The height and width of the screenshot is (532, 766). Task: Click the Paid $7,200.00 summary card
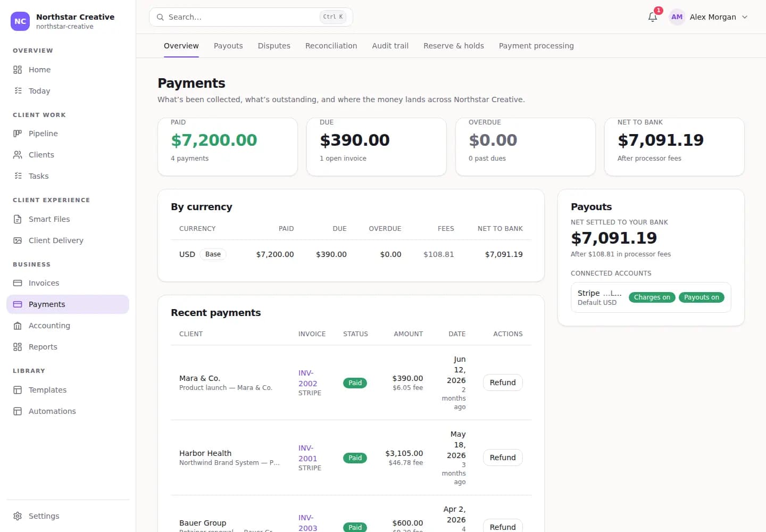coord(228,147)
